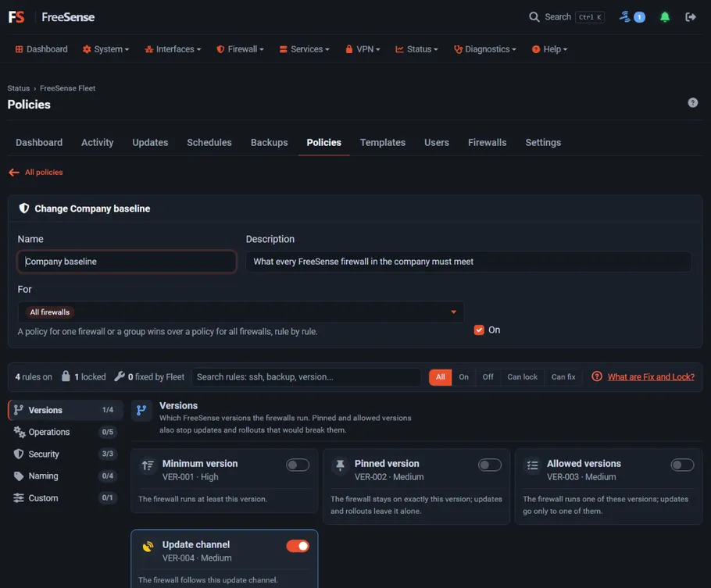Click the question icon next to Fix and Lock link

pos(597,376)
